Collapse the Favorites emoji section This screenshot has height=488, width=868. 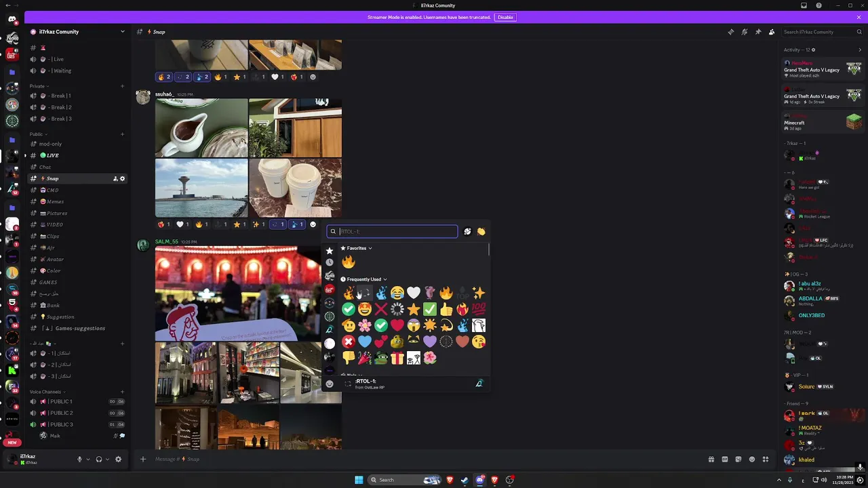tap(356, 248)
